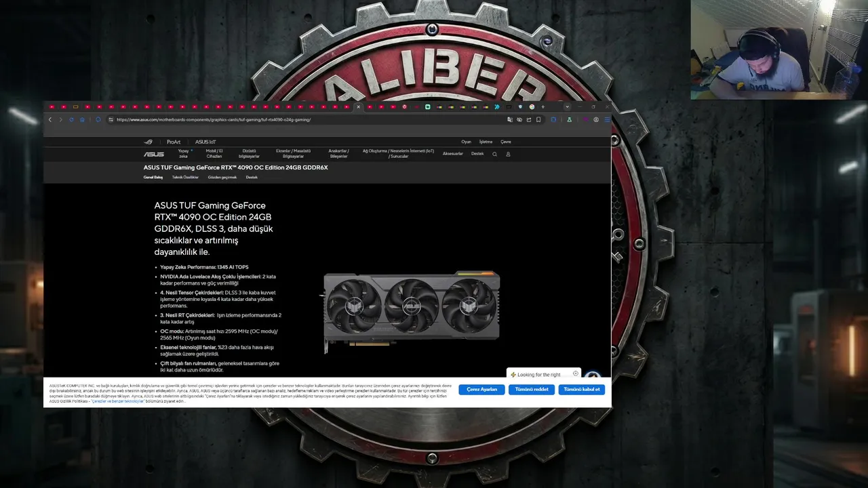Image resolution: width=868 pixels, height=488 pixels.
Task: Switch to the Google tab
Action: coord(532,106)
